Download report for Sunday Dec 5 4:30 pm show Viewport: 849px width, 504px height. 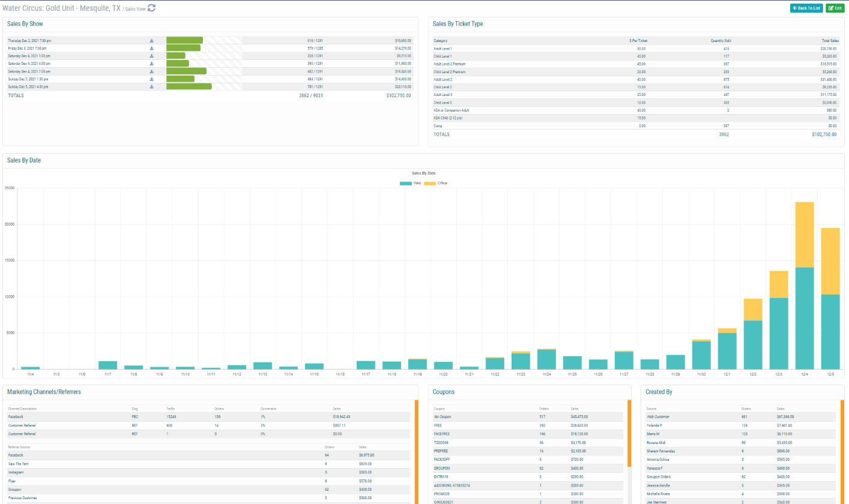152,86
